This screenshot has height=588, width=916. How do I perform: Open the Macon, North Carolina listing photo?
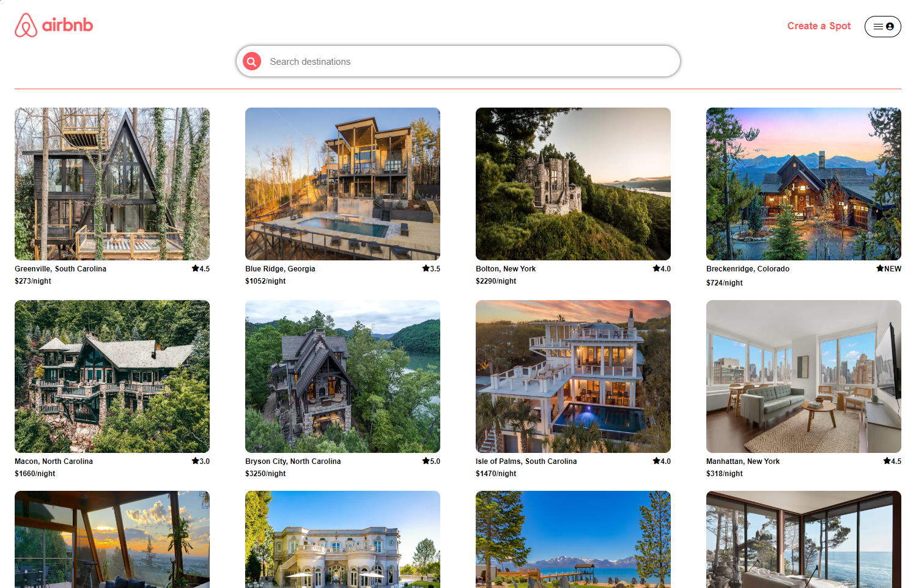112,377
